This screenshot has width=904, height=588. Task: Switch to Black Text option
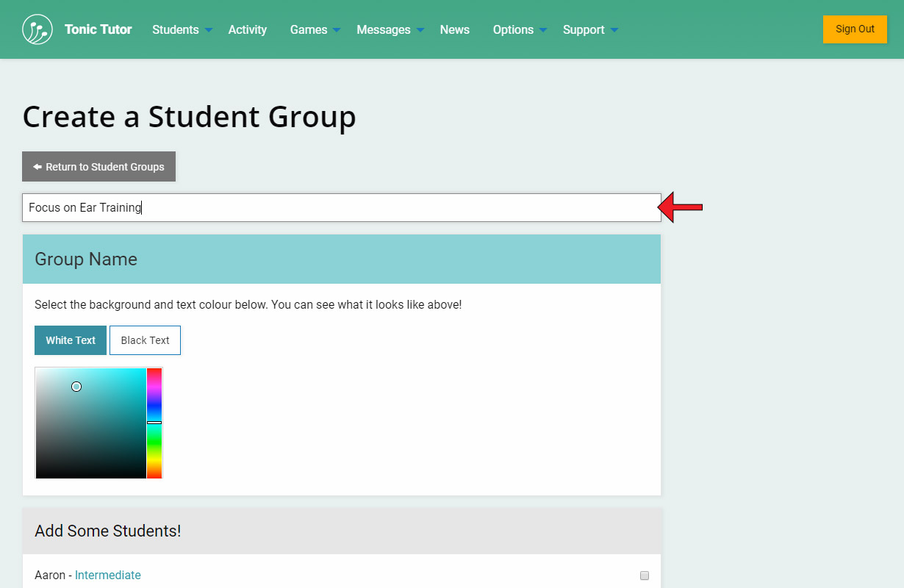pyautogui.click(x=145, y=340)
